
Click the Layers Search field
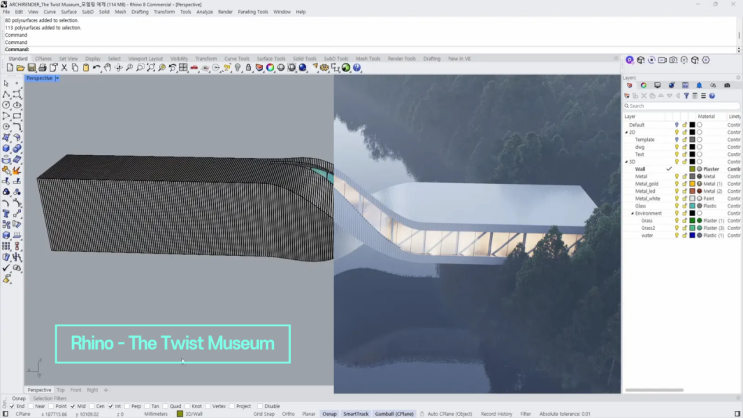click(681, 106)
